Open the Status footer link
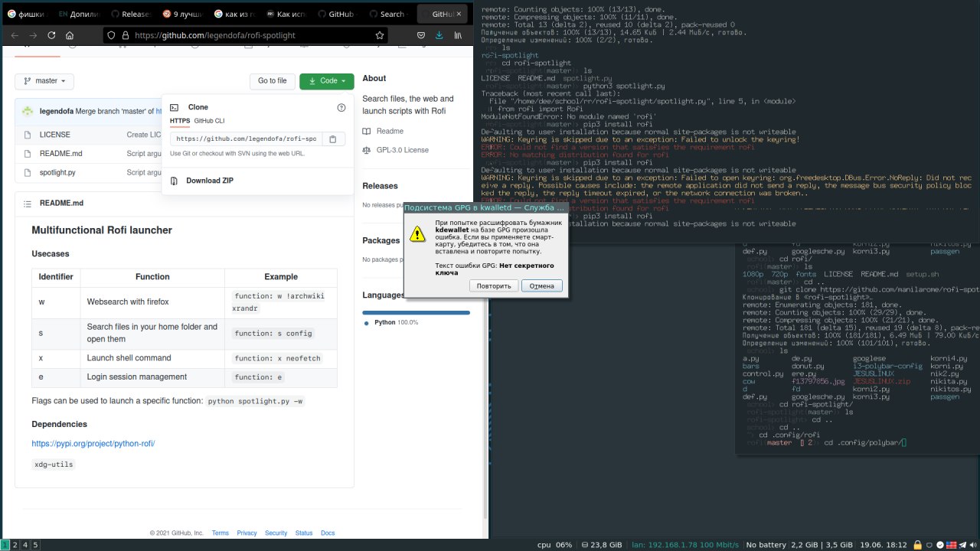This screenshot has height=551, width=980. 304,533
